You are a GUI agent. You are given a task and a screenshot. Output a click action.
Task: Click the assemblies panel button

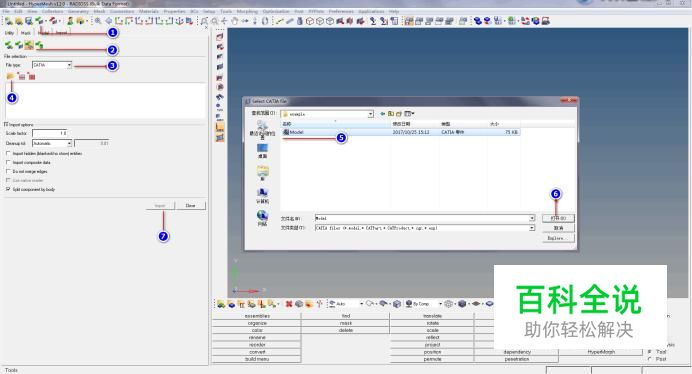(x=257, y=316)
